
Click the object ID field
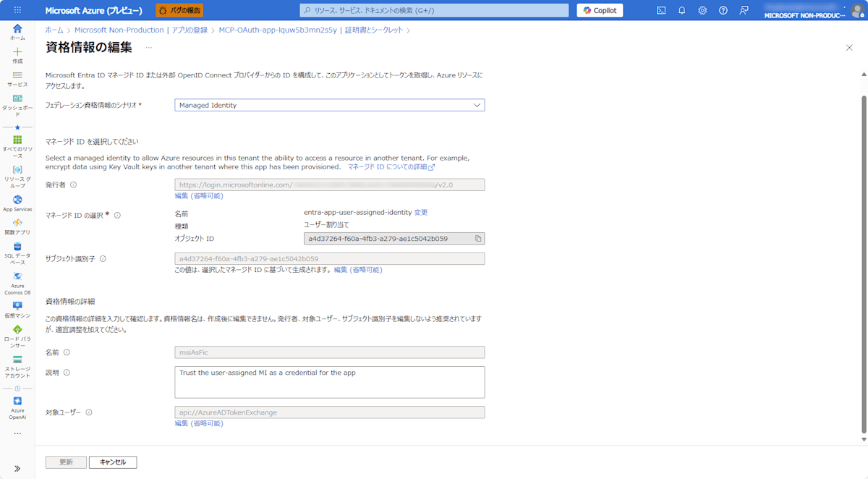click(394, 238)
